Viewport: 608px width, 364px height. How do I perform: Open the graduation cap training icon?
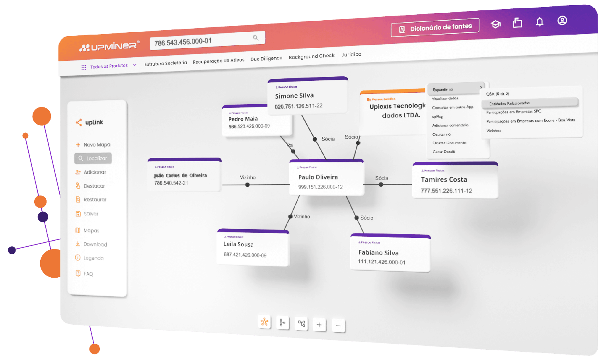pyautogui.click(x=496, y=24)
